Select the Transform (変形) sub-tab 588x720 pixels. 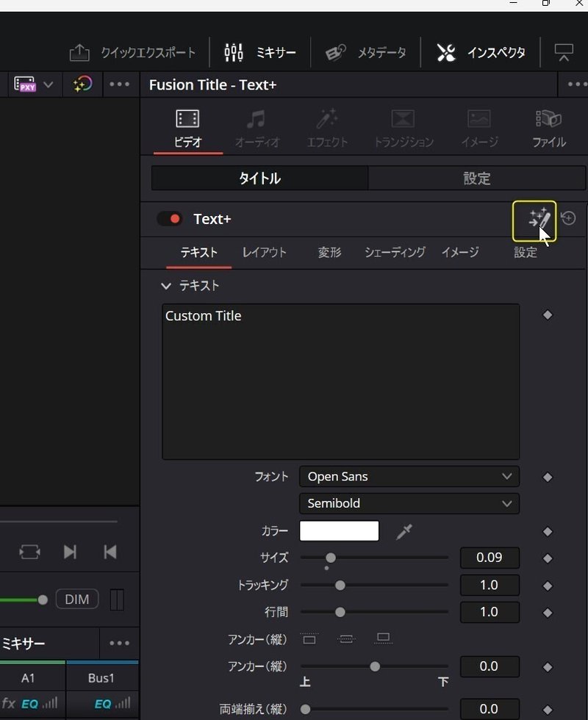(330, 253)
